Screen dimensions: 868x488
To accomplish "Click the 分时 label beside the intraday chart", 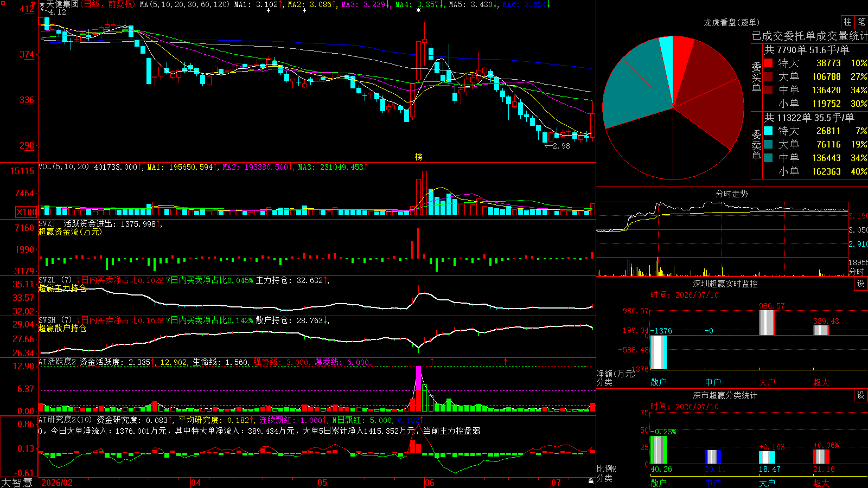I will [x=857, y=272].
